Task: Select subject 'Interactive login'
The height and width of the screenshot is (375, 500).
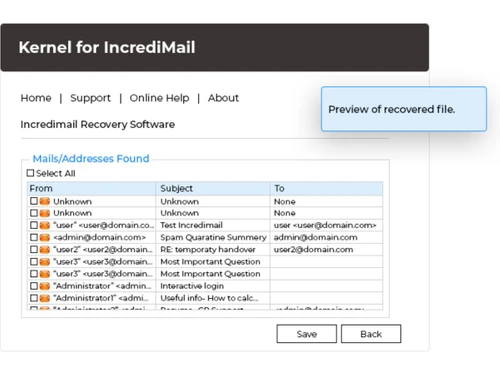Action: point(192,286)
